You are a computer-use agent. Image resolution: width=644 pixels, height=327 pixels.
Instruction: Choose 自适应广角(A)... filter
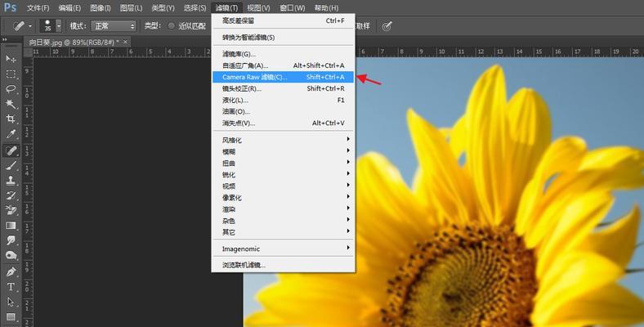[x=283, y=65]
